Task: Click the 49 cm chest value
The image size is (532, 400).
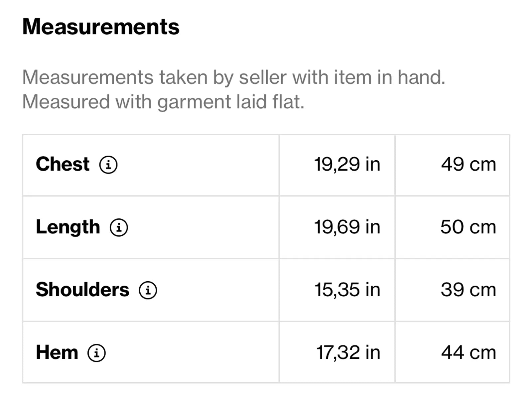Action: pos(468,165)
